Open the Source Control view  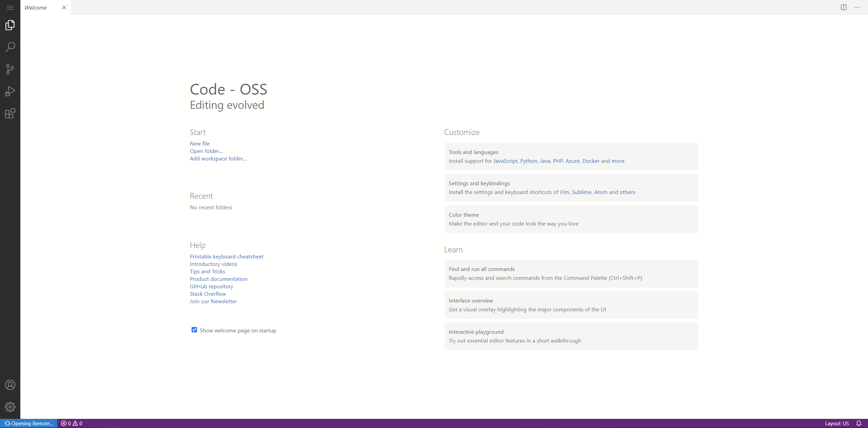tap(10, 69)
